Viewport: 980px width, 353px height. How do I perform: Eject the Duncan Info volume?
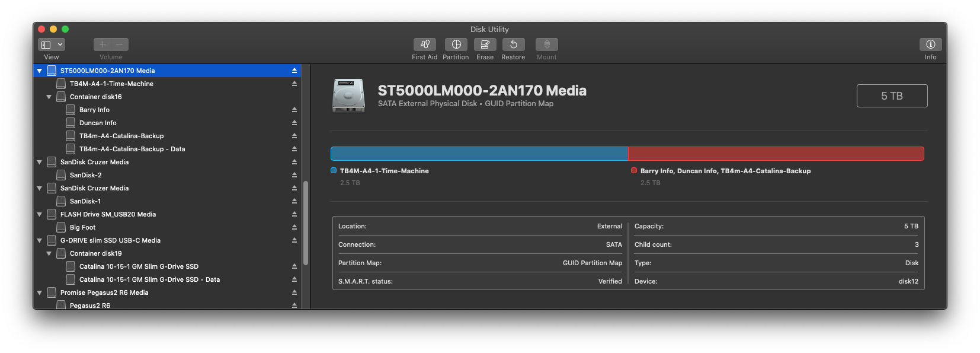coord(294,123)
